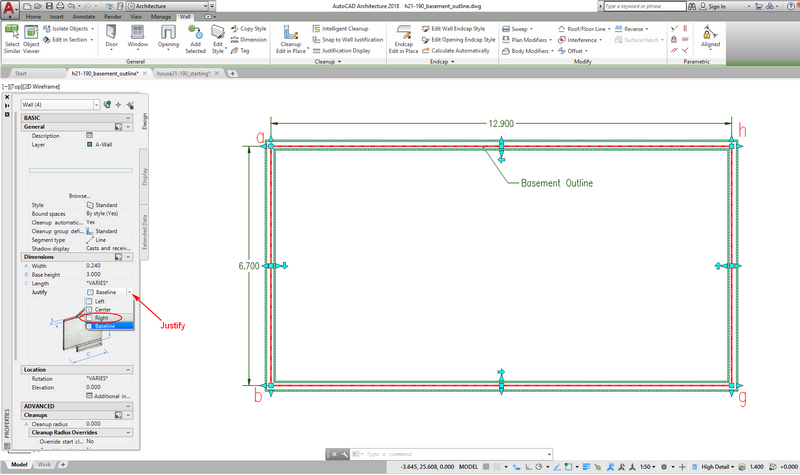The height and width of the screenshot is (475, 800).
Task: Collapse the ADVANCED section
Action: point(128,406)
